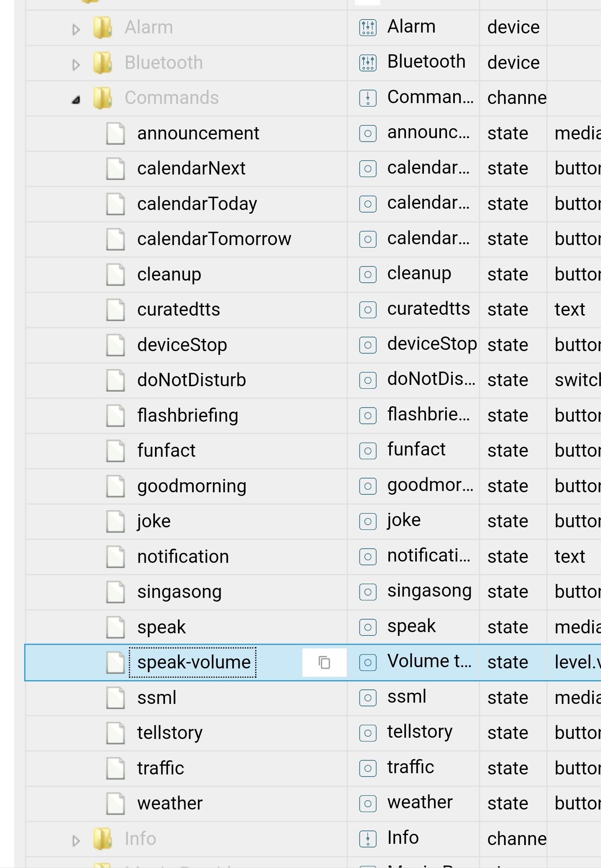601x868 pixels.
Task: Click the speak-volume file icon
Action: pyautogui.click(x=115, y=663)
